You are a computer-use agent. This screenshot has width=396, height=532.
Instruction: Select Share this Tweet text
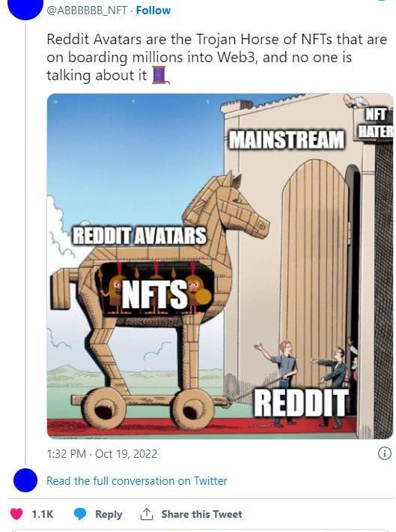point(201,514)
